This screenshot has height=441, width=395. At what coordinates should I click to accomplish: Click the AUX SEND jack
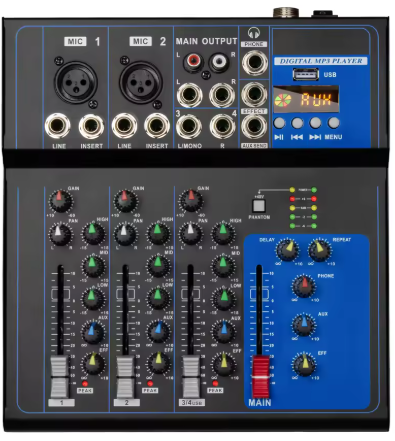pos(254,127)
